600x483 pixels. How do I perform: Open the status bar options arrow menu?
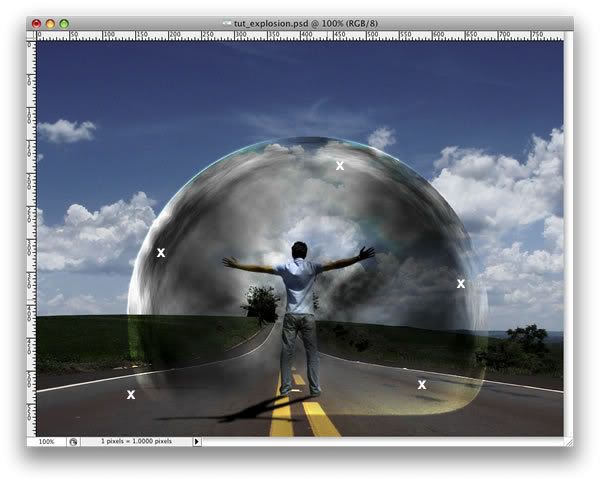197,442
